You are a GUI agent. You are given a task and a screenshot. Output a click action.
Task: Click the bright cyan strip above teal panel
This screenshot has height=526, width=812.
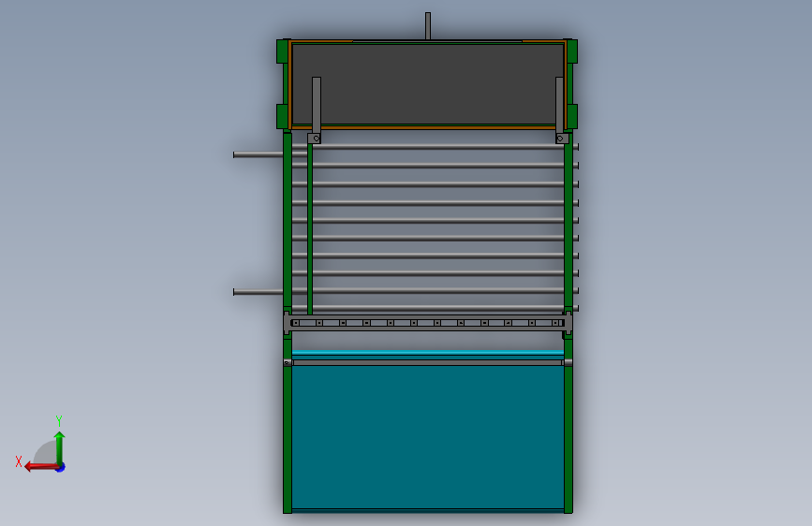(428, 353)
